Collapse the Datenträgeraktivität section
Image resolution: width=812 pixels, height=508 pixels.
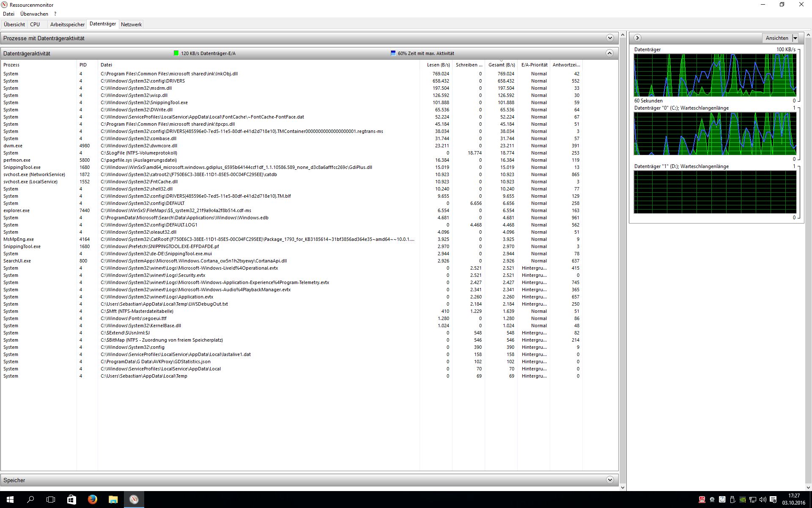[x=609, y=53]
